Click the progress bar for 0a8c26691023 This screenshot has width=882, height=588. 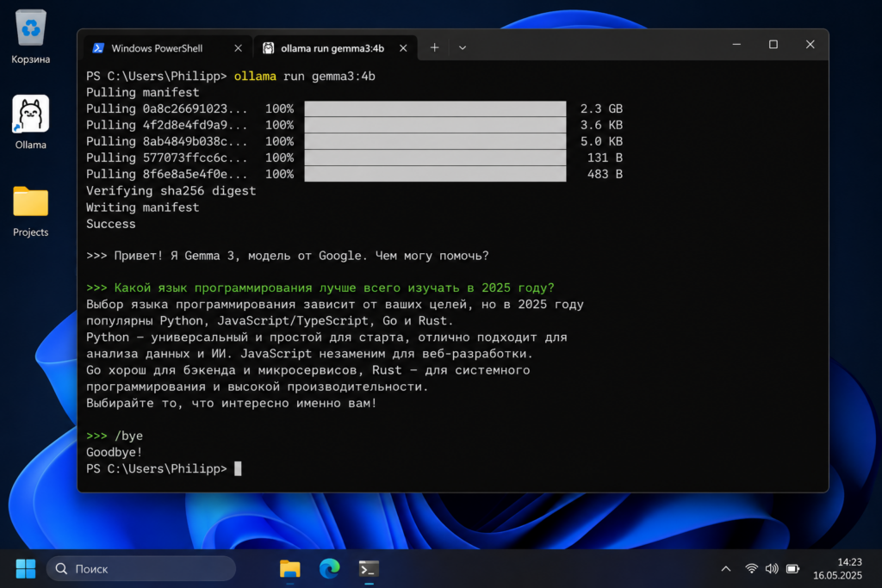pyautogui.click(x=435, y=108)
